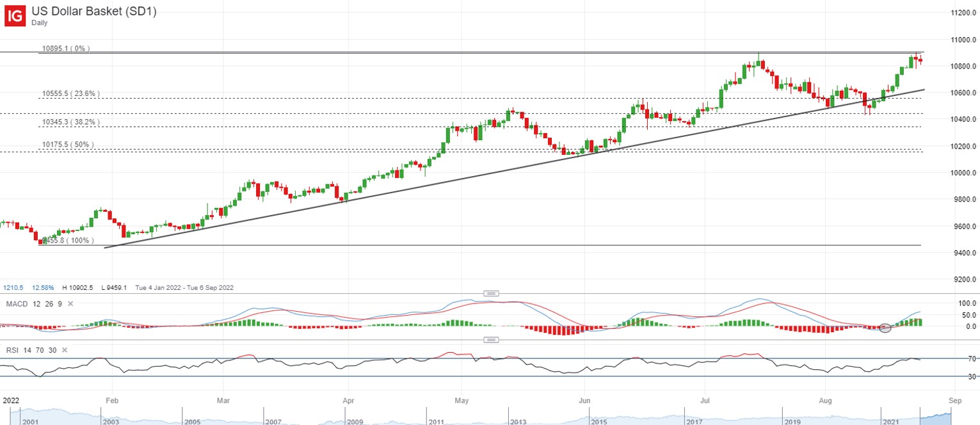Click 10400.0 on the price axis
This screenshot has height=425, width=980.
tap(963, 120)
